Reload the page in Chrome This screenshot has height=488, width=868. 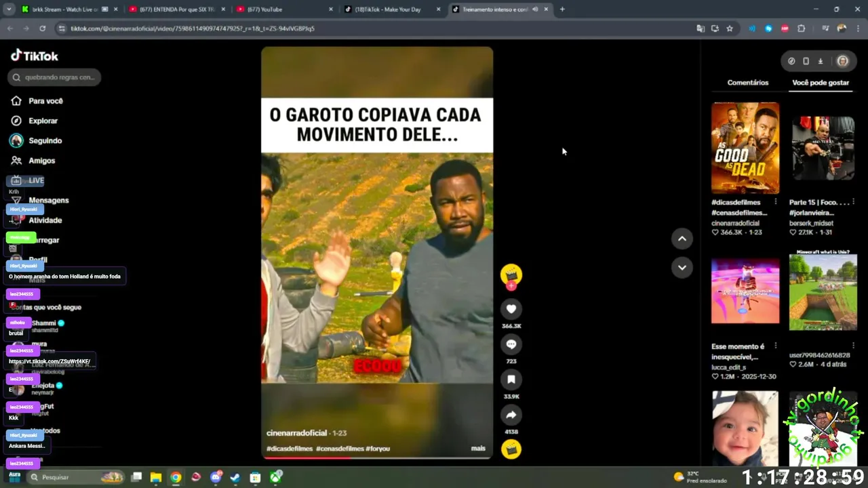[42, 28]
